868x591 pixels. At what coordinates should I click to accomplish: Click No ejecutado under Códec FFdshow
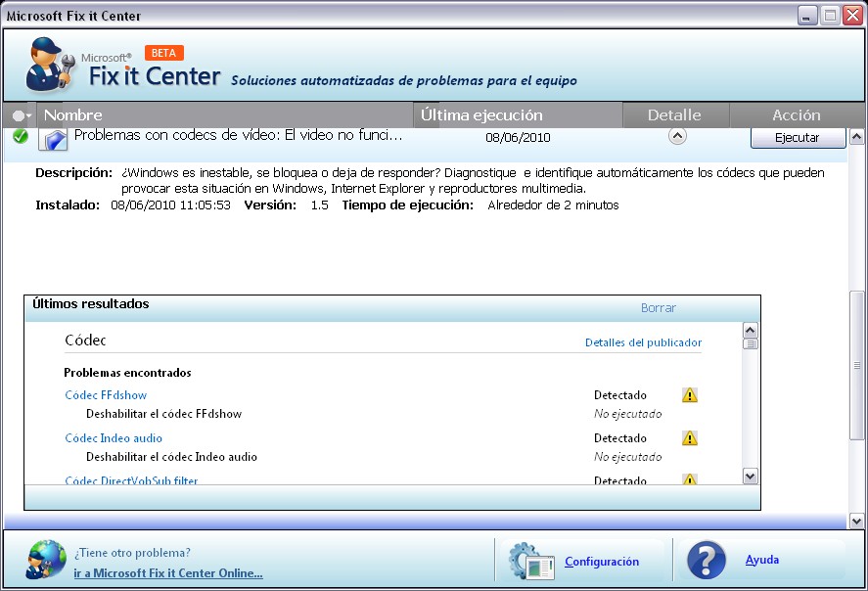(627, 414)
